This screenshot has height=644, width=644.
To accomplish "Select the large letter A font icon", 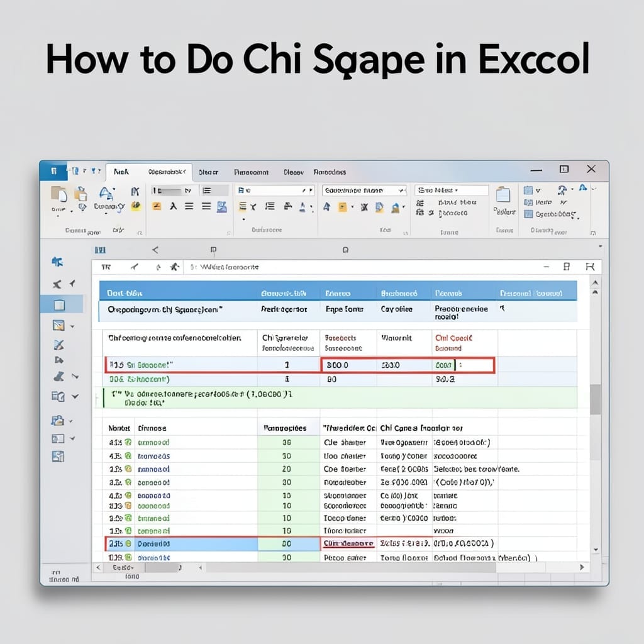I will (x=106, y=193).
